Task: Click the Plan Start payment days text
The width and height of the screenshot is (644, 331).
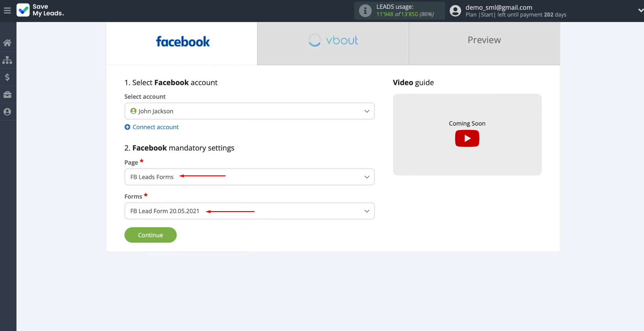Action: coord(516,15)
